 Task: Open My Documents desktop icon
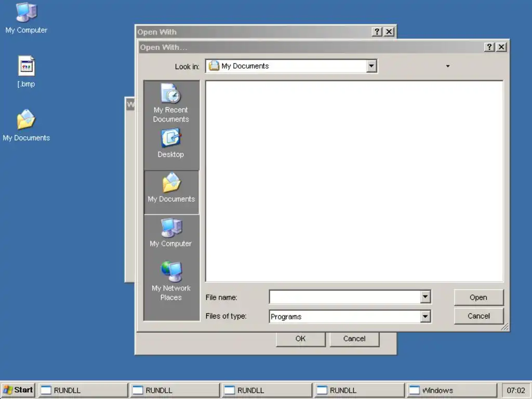pyautogui.click(x=26, y=126)
